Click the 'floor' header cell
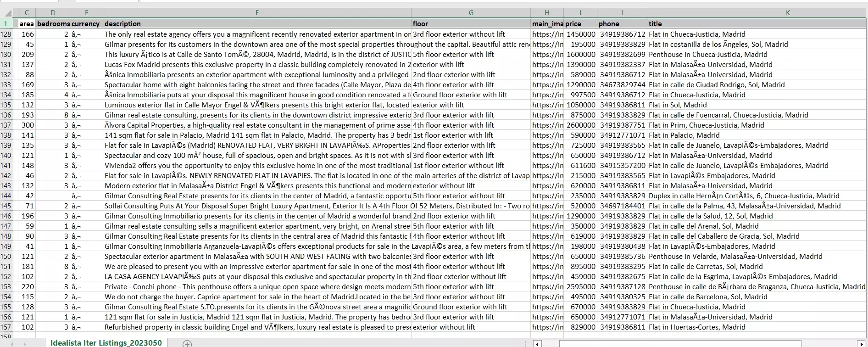The height and width of the screenshot is (347, 868). point(471,23)
